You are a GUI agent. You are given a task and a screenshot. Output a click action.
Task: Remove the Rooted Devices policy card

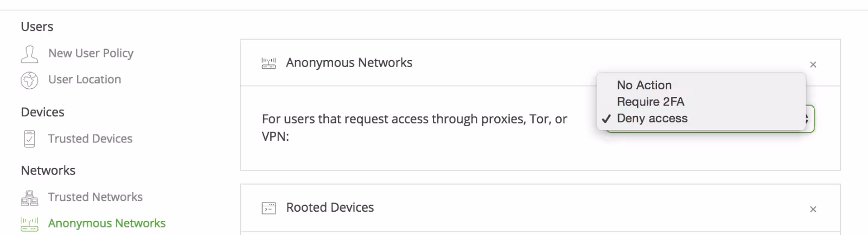[813, 209]
